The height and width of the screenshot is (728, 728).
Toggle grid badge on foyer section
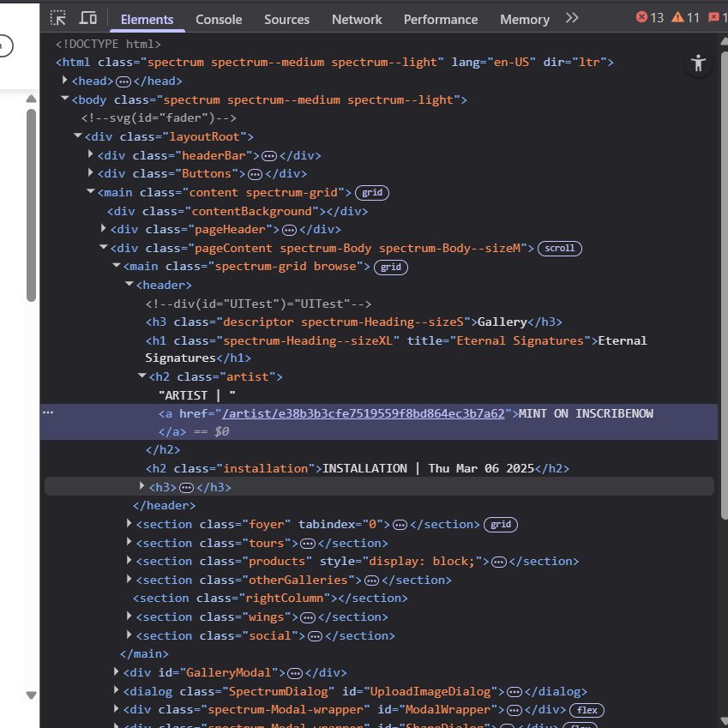pyautogui.click(x=501, y=525)
